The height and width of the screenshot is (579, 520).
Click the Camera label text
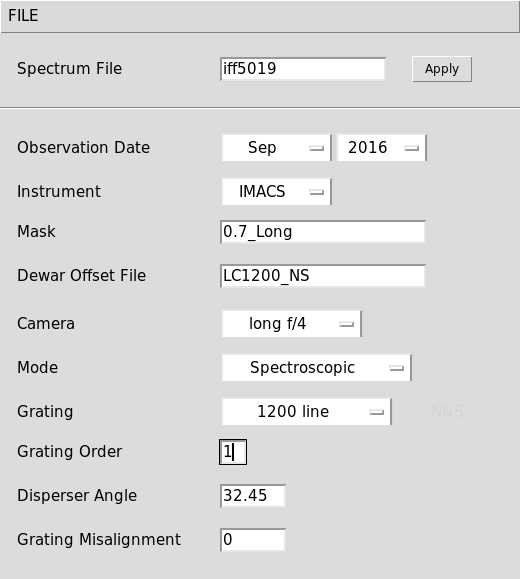[x=46, y=323]
